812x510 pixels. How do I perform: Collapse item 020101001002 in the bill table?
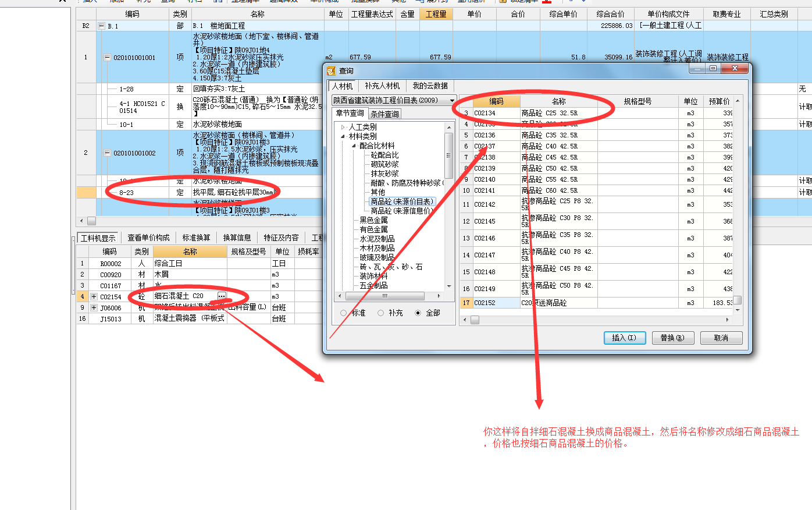(x=107, y=153)
